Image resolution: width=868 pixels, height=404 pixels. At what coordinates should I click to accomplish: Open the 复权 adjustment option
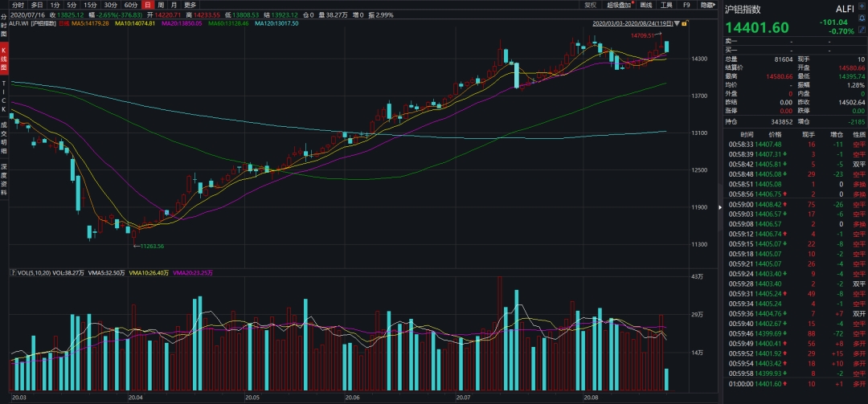(591, 5)
